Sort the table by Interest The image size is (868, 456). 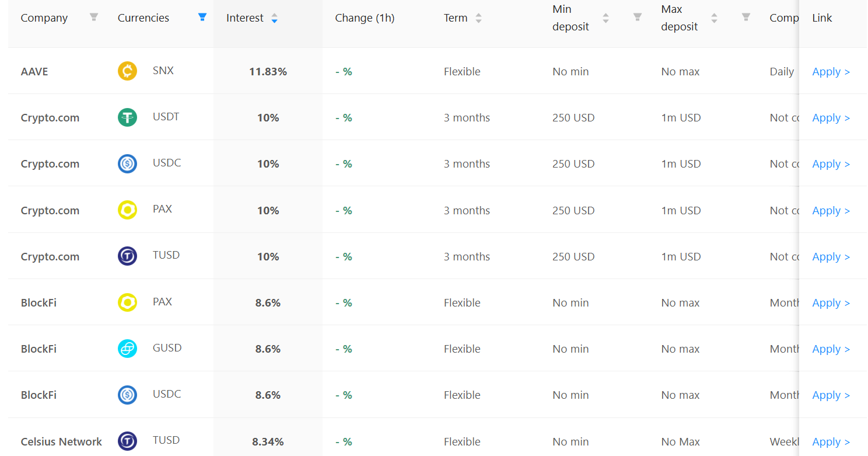pyautogui.click(x=274, y=18)
